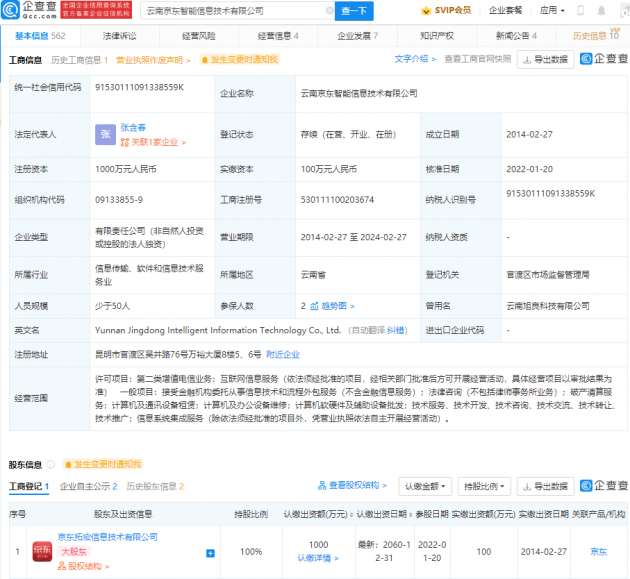The image size is (630, 579).
Task: Expand 持股比例 dropdown
Action: click(484, 486)
